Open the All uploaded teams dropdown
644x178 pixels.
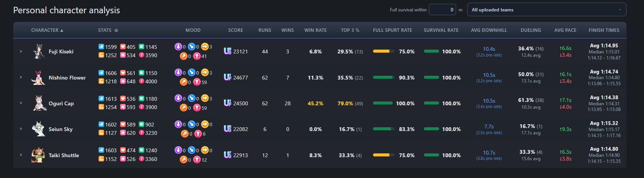pos(546,10)
